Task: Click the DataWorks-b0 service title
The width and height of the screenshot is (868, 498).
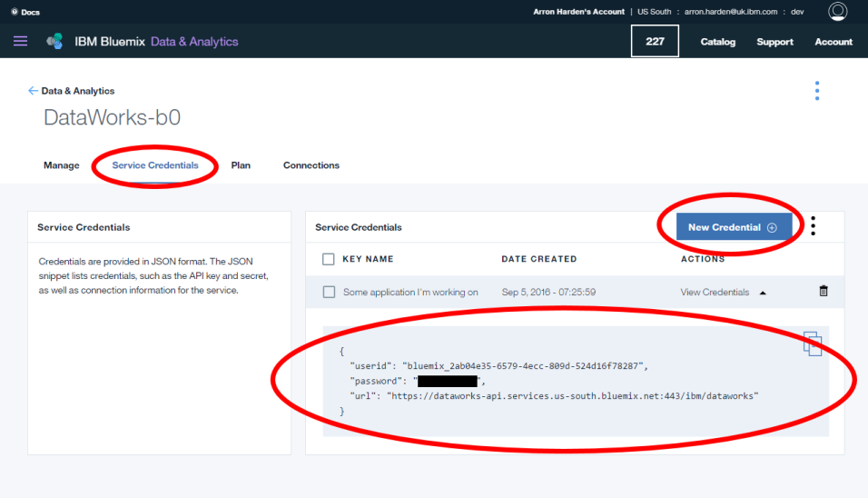Action: 112,117
